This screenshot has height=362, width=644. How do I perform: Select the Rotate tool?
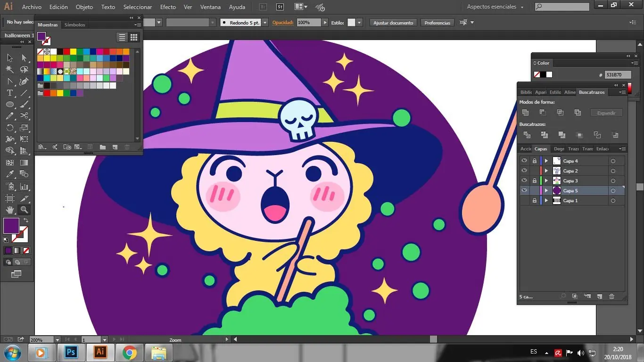[x=10, y=128]
